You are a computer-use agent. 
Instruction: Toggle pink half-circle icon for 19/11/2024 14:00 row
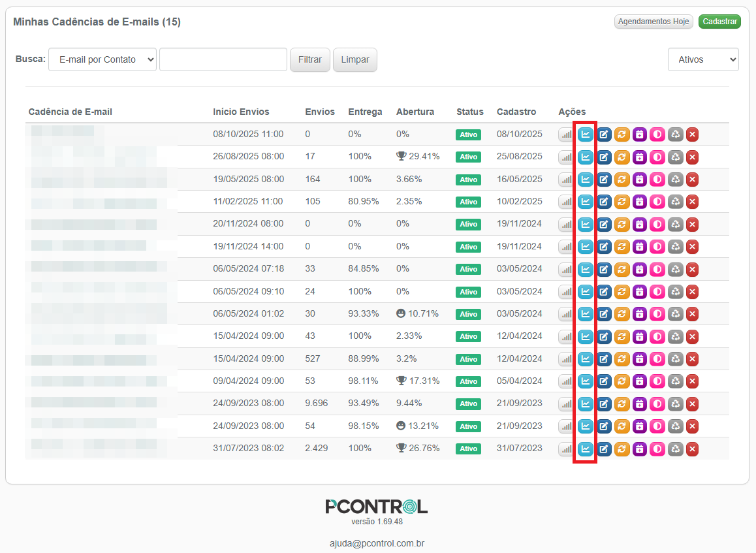click(x=657, y=247)
